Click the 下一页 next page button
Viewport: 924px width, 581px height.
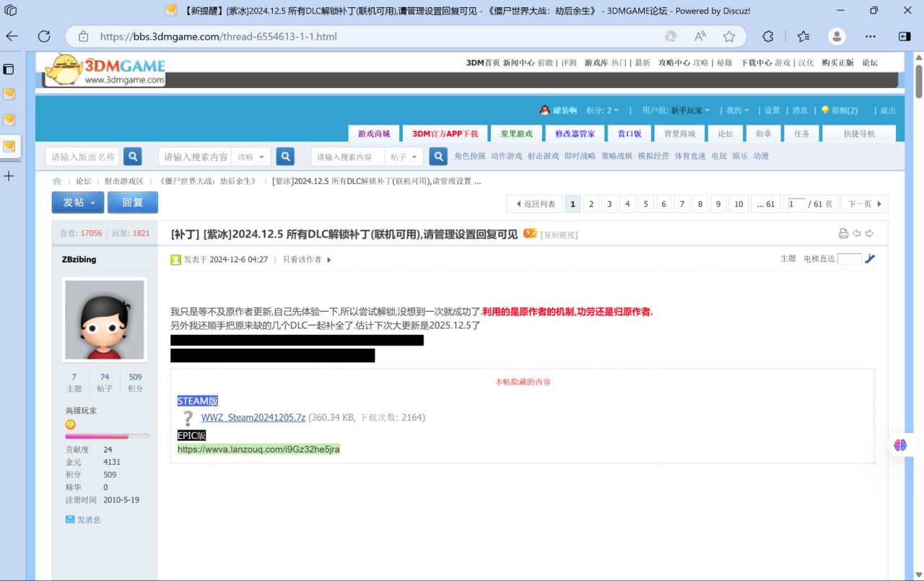click(x=865, y=204)
